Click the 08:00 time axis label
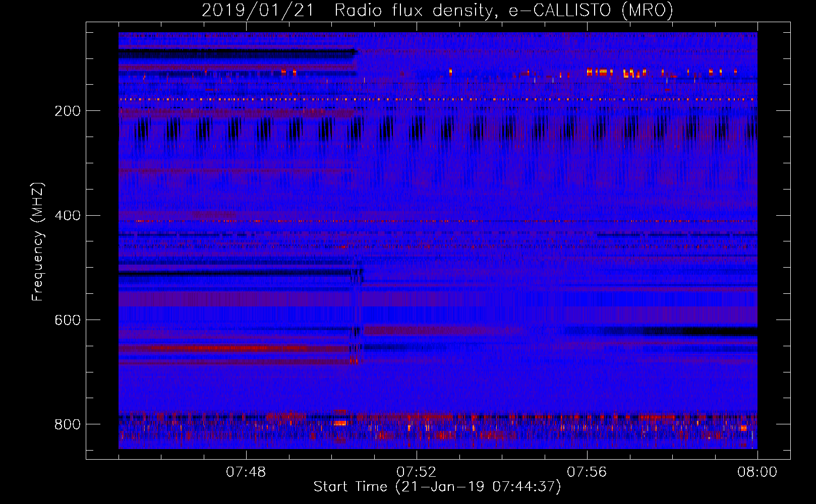 coord(757,472)
